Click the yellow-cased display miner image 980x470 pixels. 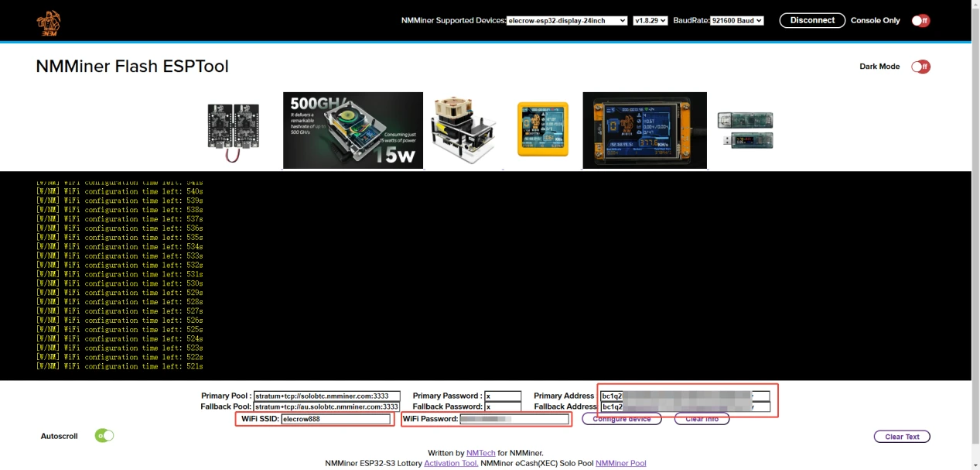[542, 129]
